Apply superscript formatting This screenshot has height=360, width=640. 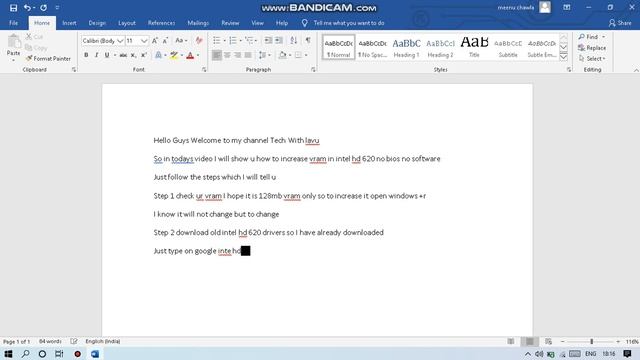tap(144, 55)
